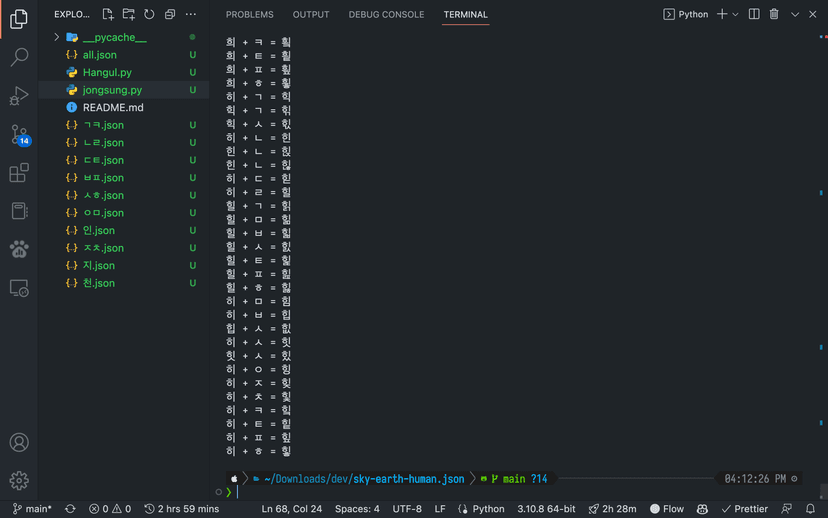Open notifications bell in status bar
This screenshot has width=828, height=518.
click(x=811, y=509)
